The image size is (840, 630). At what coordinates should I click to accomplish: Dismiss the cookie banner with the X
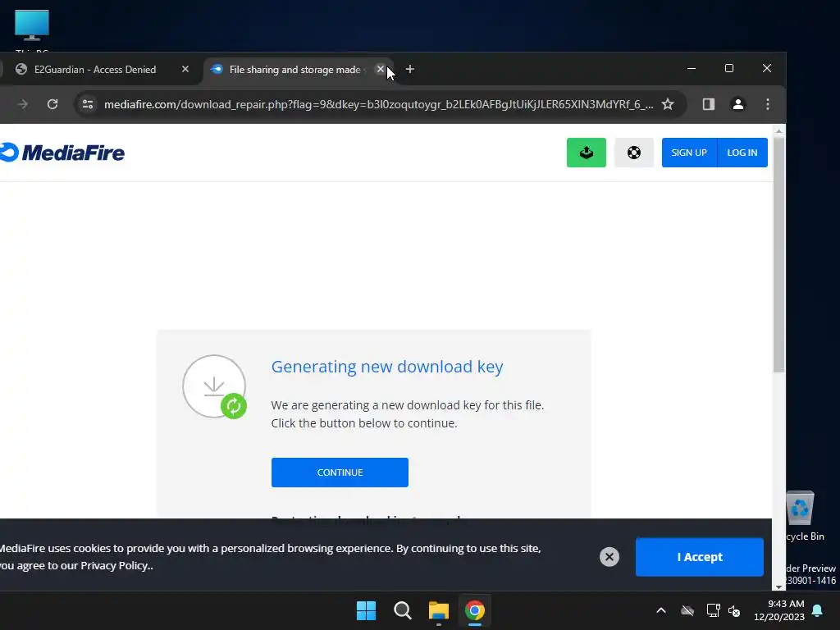(609, 557)
